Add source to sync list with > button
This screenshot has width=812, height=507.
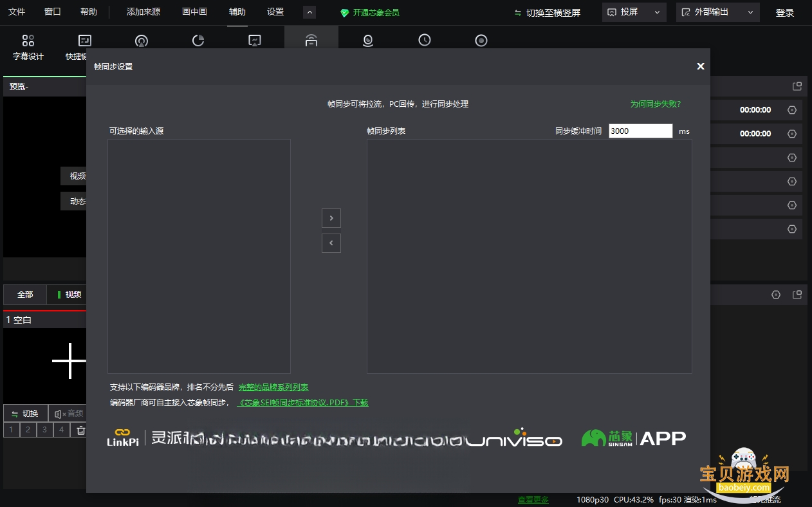(331, 218)
